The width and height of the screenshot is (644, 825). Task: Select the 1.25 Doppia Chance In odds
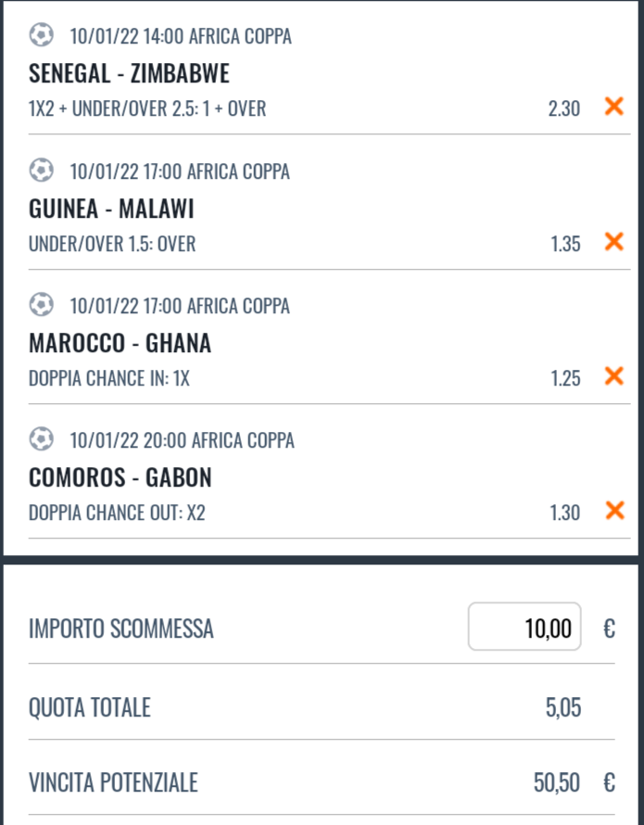tap(565, 378)
